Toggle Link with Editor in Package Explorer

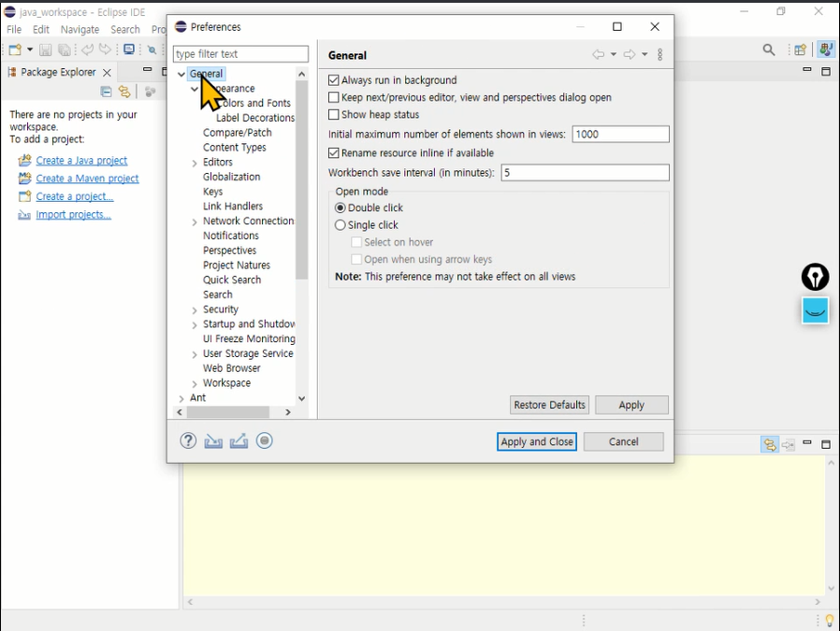(x=124, y=92)
